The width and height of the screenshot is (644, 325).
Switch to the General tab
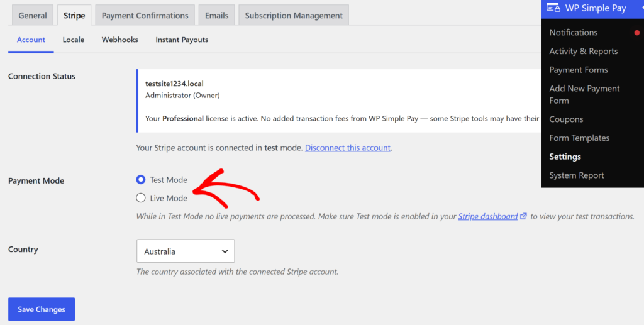(x=33, y=15)
